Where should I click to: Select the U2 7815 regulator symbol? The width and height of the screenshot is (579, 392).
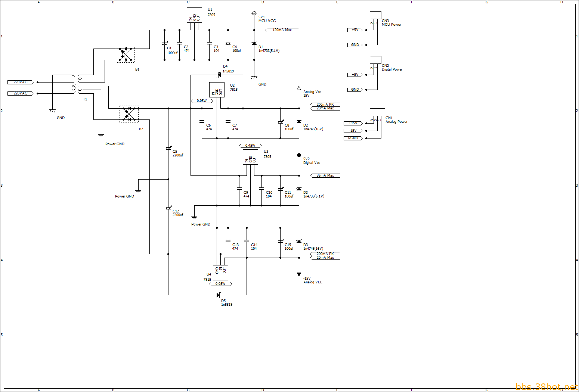[x=217, y=90]
